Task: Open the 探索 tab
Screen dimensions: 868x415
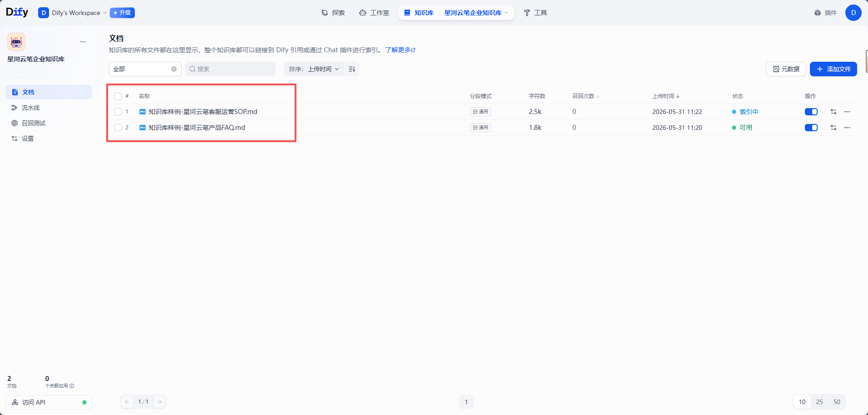Action: pyautogui.click(x=333, y=13)
